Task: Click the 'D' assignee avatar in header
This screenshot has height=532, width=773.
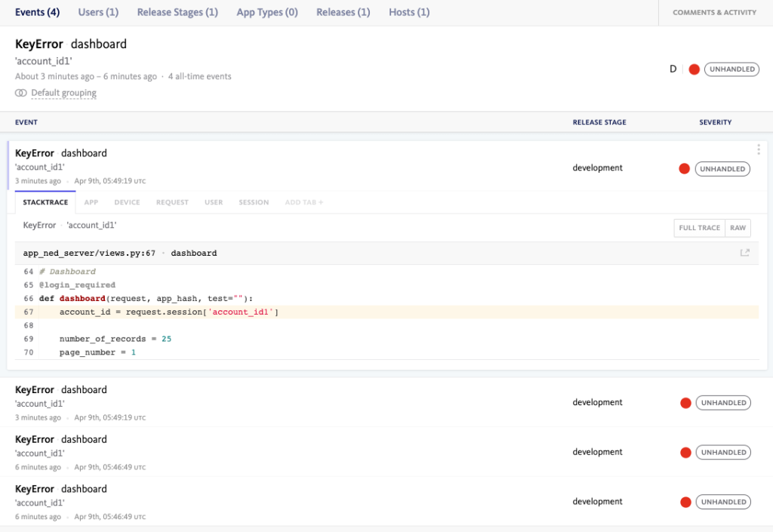Action: click(673, 69)
